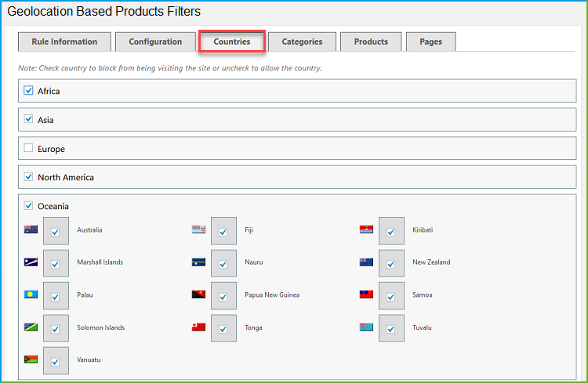
Task: Expand the Asia continent label
Action: [x=45, y=120]
